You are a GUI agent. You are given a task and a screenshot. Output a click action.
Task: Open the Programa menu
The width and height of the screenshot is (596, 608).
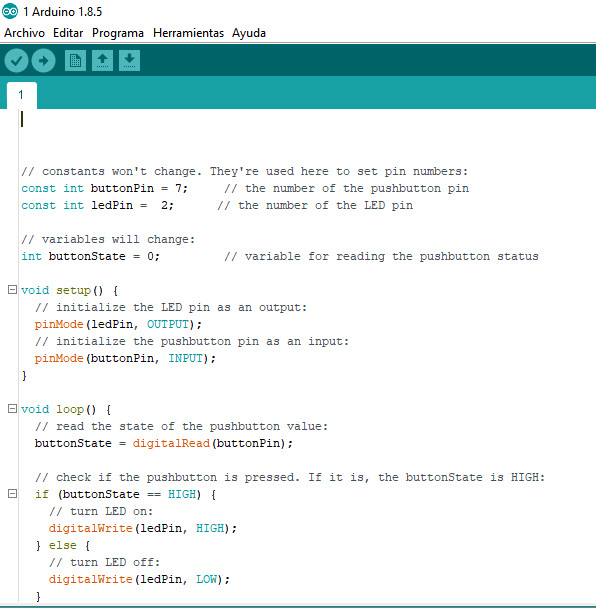118,33
